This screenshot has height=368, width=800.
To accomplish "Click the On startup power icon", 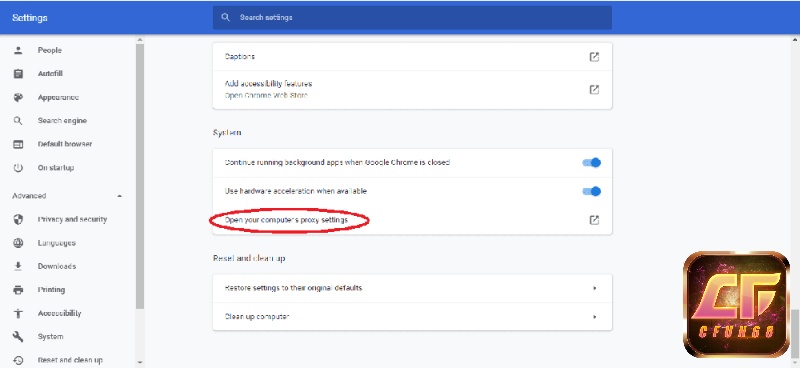I will tap(18, 167).
